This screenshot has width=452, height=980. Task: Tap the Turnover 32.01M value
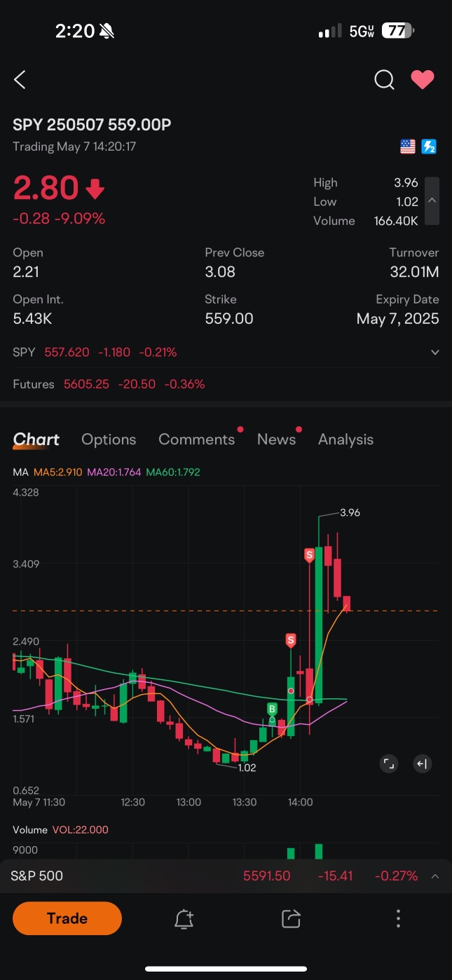tap(414, 271)
